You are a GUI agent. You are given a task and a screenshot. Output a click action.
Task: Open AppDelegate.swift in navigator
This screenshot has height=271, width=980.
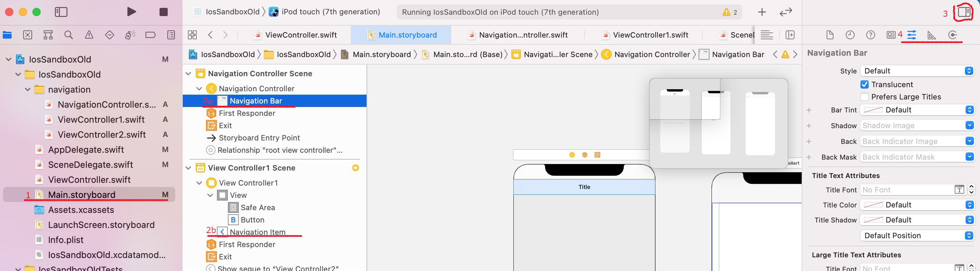[x=86, y=150]
